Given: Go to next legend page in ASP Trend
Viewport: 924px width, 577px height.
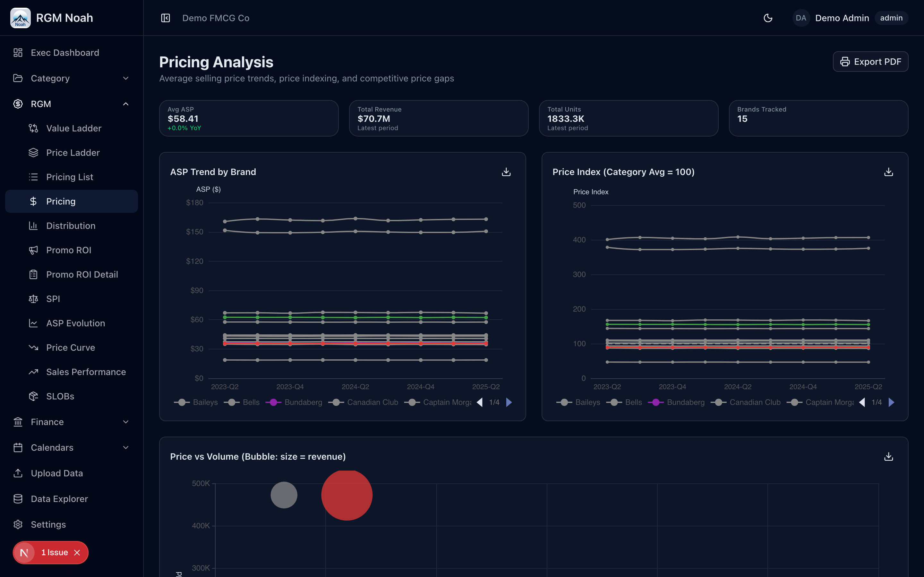Looking at the screenshot, I should 509,403.
